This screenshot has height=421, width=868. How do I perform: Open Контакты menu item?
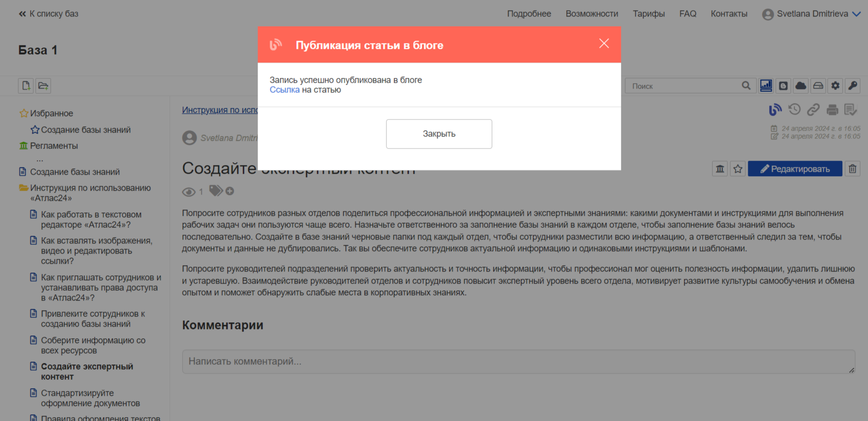tap(729, 14)
